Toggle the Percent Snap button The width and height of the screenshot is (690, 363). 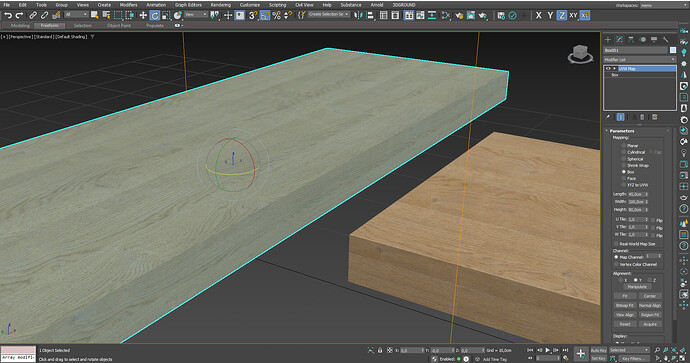tap(276, 15)
